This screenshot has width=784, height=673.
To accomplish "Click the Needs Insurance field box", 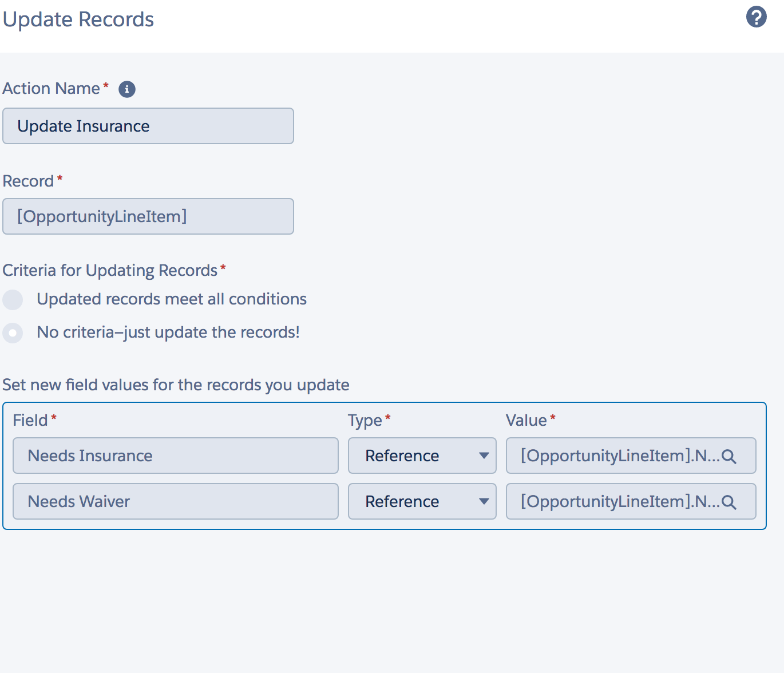I will pos(175,456).
